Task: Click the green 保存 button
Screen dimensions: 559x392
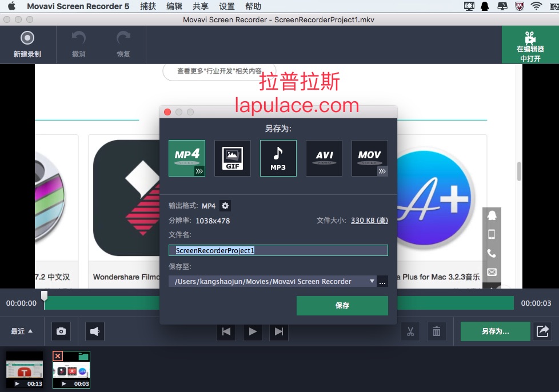Action: (x=342, y=305)
